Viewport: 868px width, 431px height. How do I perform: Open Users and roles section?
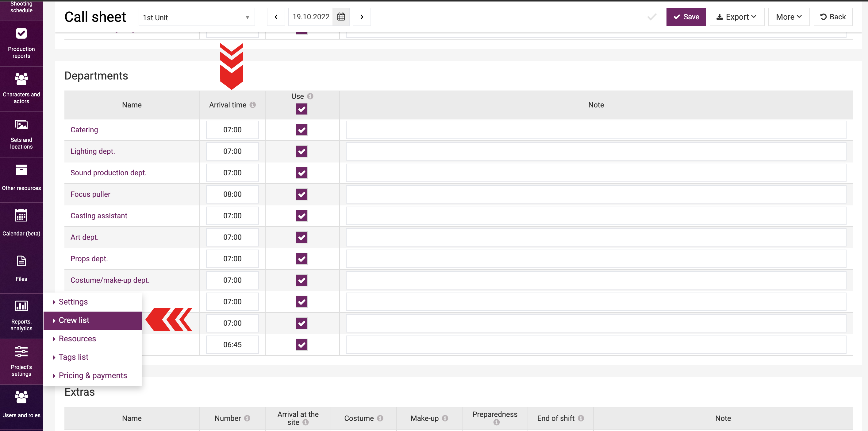pos(21,407)
